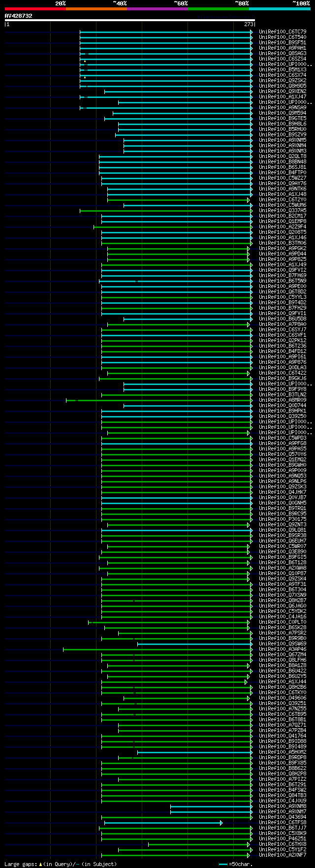Click the purple ~60% identity legend segment
315x868 pixels.
pos(157,9)
